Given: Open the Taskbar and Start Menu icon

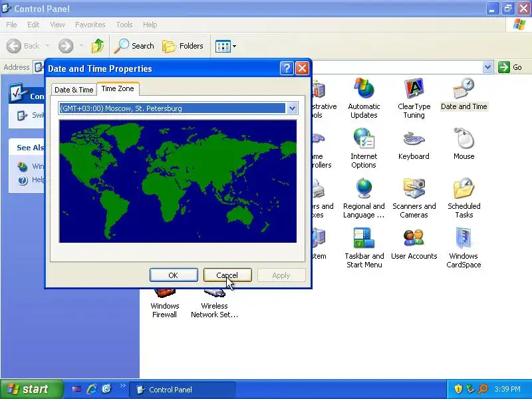Looking at the screenshot, I should click(x=364, y=248).
